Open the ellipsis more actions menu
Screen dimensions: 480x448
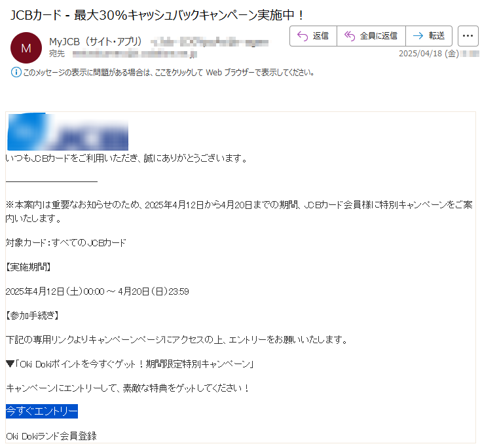[468, 36]
